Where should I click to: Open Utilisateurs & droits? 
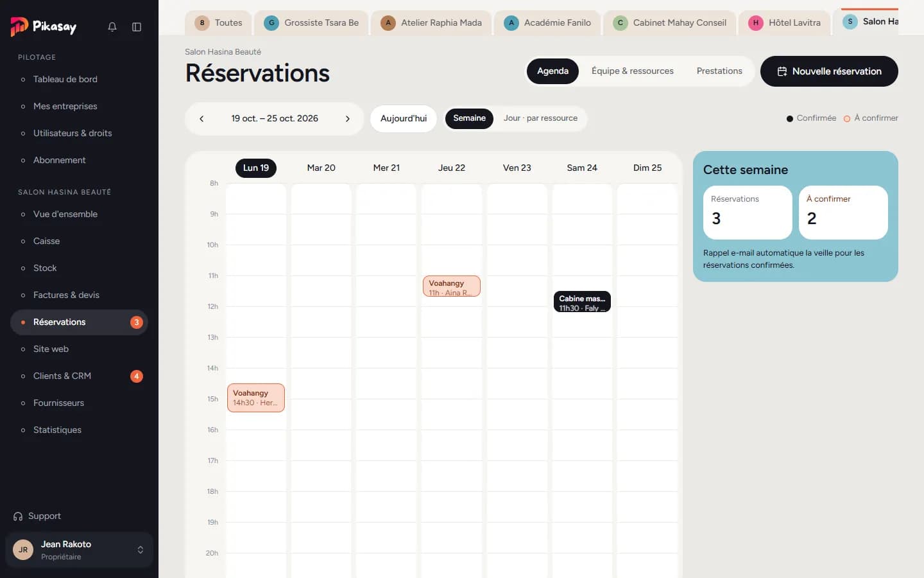[x=79, y=134]
